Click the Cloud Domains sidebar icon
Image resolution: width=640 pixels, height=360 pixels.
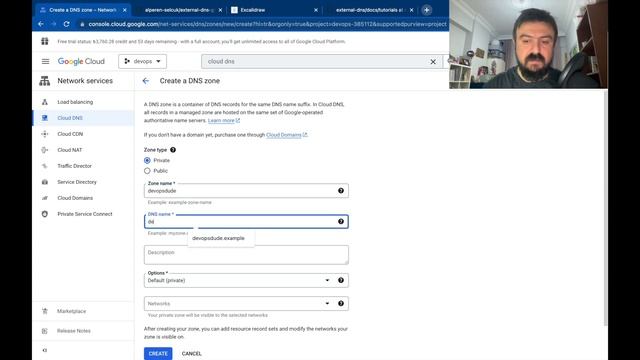click(x=45, y=198)
